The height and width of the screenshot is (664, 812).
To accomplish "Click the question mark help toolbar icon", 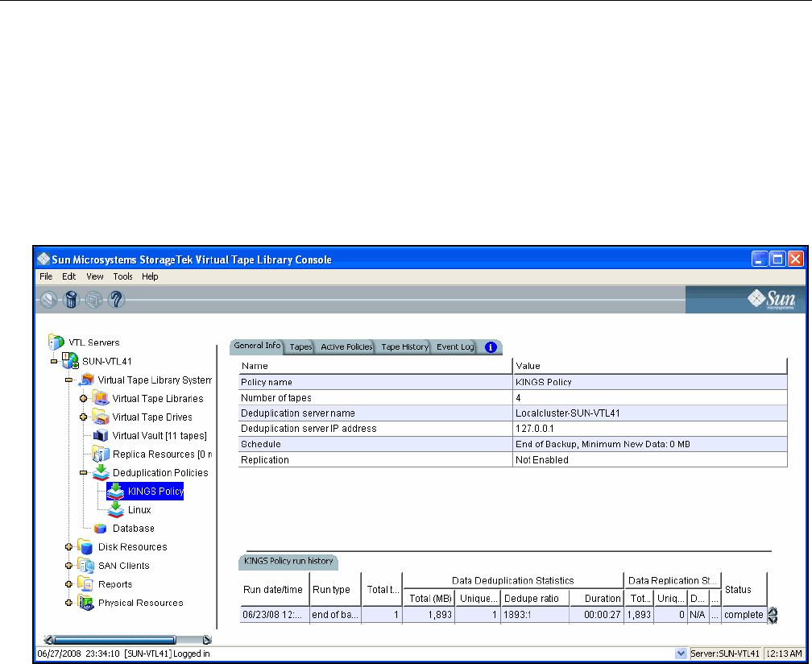I will 116,300.
